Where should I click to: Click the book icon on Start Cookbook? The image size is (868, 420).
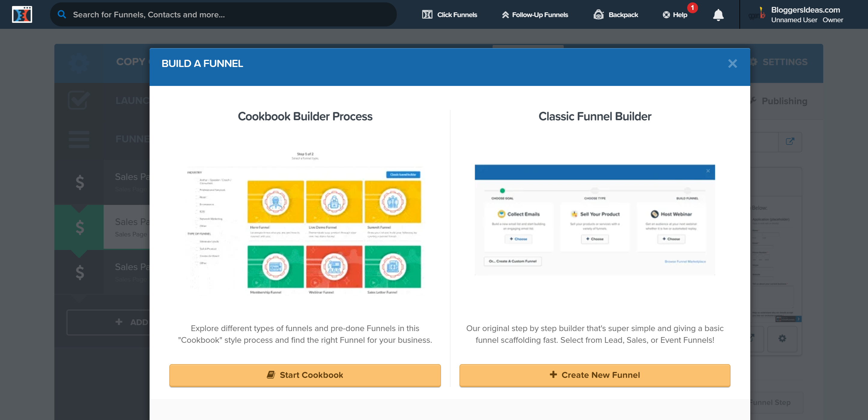click(x=271, y=375)
